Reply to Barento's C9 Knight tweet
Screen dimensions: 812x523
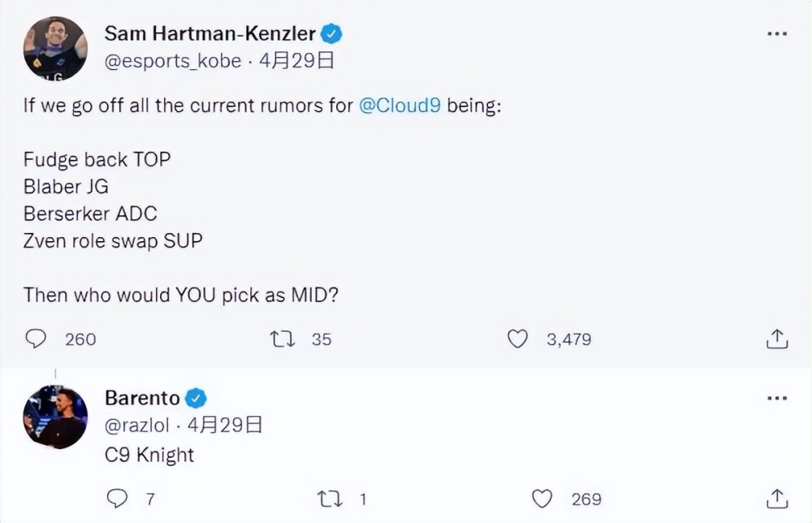pyautogui.click(x=118, y=498)
